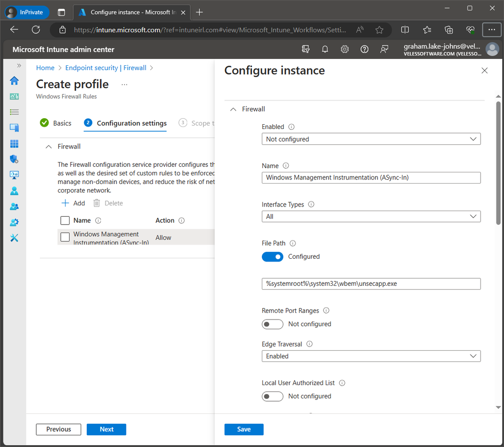Viewport: 504px width, 447px height.
Task: Open Home in Intune sidebar
Action: point(14,80)
